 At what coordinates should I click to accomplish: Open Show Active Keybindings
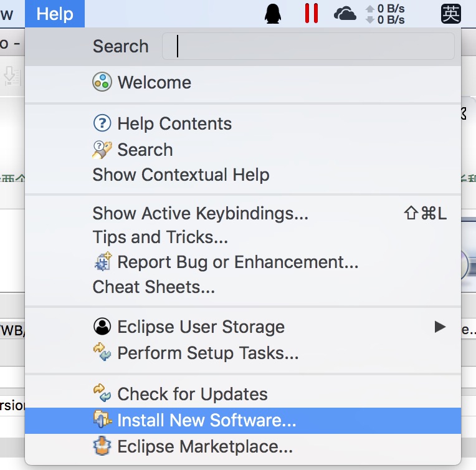click(243, 213)
